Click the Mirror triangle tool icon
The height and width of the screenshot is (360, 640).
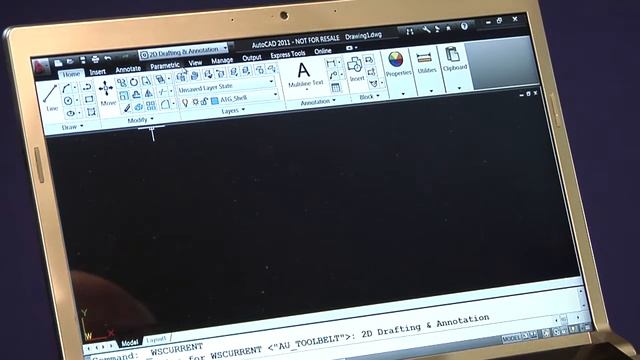coord(149,93)
